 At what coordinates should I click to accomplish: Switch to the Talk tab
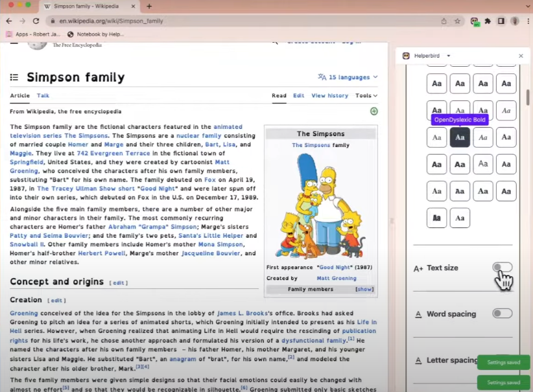click(x=43, y=95)
